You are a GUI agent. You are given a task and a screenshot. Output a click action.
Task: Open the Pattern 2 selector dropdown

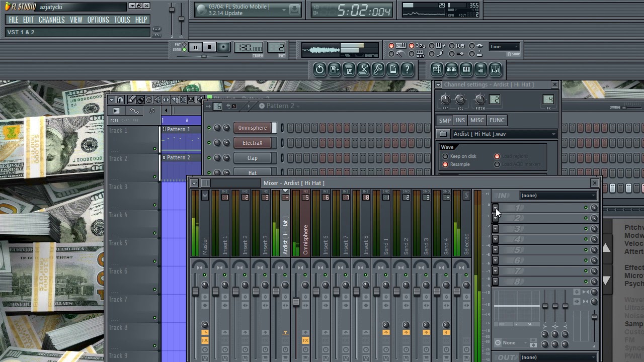click(x=280, y=106)
